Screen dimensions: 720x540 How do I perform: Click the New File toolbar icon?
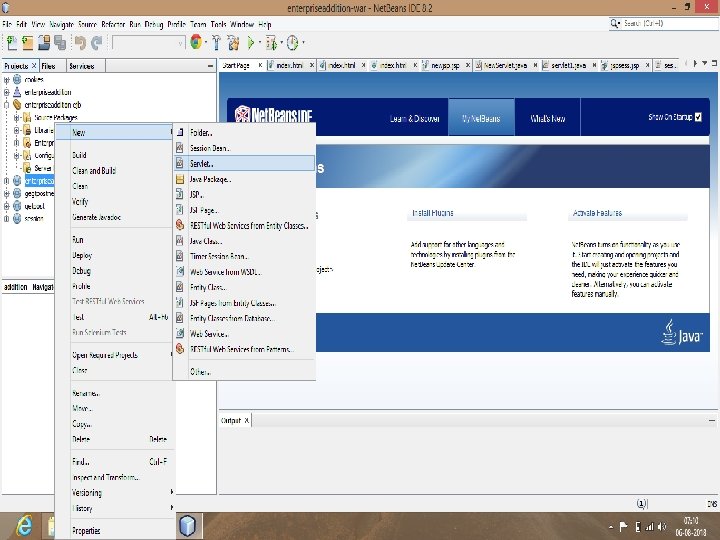click(11, 43)
